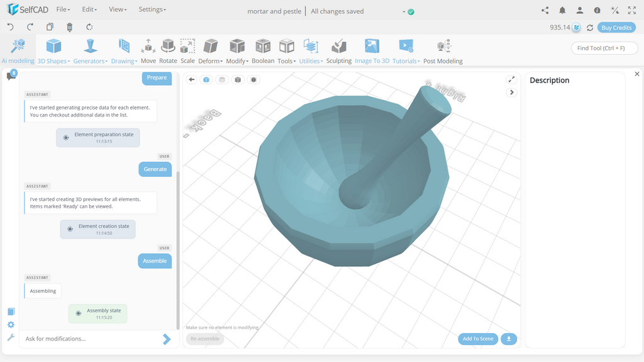Open the View menu
Image resolution: width=644 pixels, height=362 pixels.
coord(118,9)
